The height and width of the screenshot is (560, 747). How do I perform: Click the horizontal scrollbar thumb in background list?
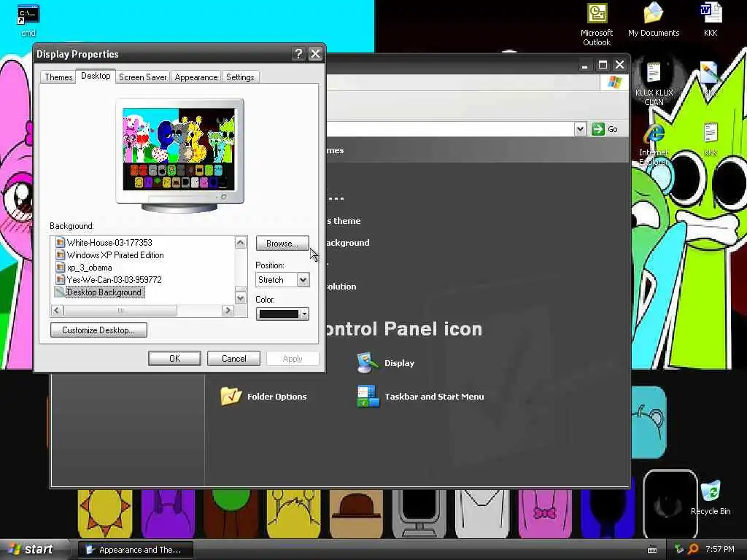120,311
